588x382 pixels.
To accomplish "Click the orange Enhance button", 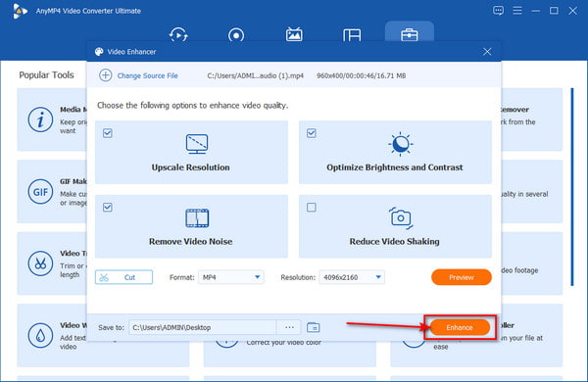I will coord(460,328).
